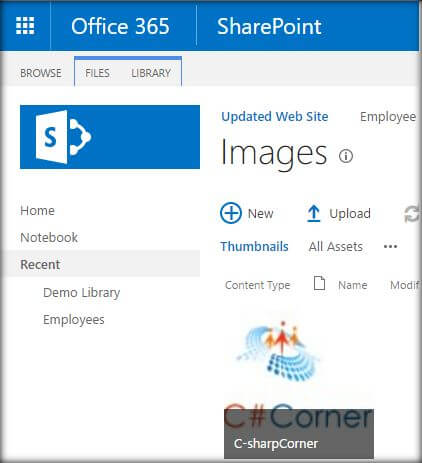
Task: Select the Thumbnails view
Action: [x=254, y=247]
